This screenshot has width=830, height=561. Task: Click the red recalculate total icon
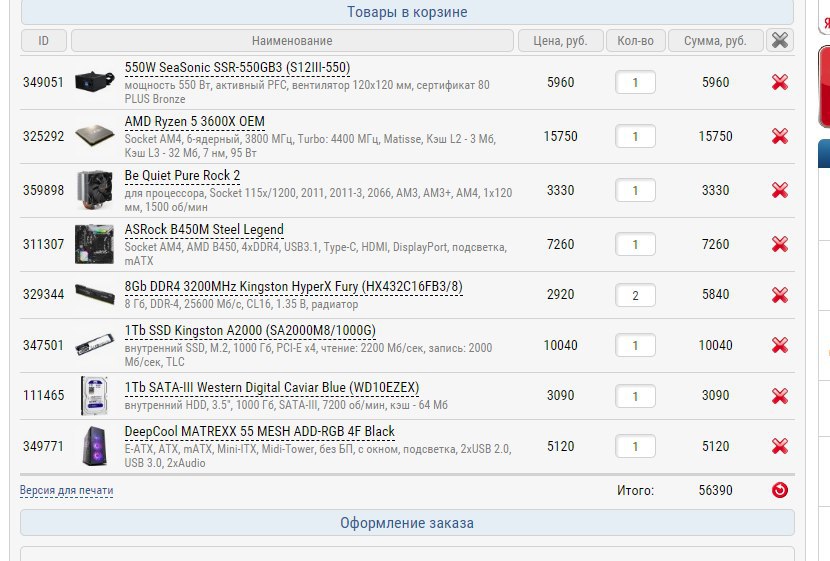click(x=780, y=490)
